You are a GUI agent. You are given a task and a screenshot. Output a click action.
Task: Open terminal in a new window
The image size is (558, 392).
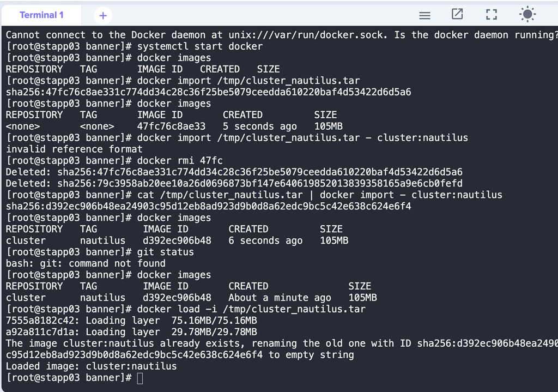click(x=458, y=15)
